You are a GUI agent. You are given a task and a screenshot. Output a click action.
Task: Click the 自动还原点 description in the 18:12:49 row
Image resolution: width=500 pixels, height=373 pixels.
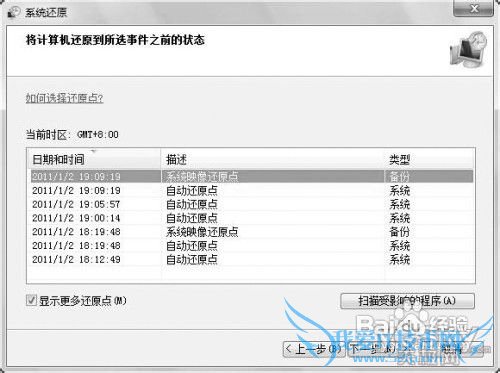coord(192,259)
